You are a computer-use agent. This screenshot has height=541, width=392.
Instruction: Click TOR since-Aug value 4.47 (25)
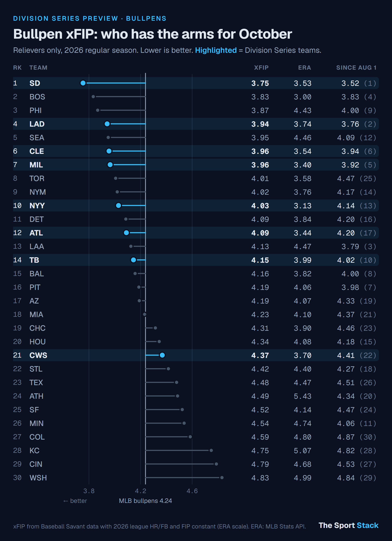click(356, 178)
